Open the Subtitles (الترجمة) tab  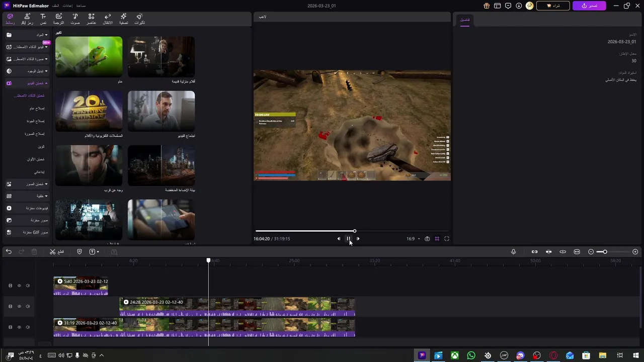coord(59,19)
